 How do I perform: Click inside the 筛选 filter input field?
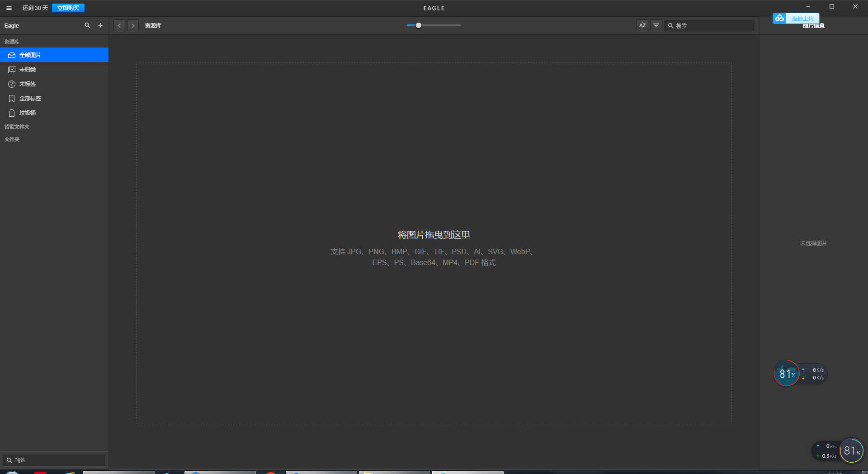[x=54, y=460]
